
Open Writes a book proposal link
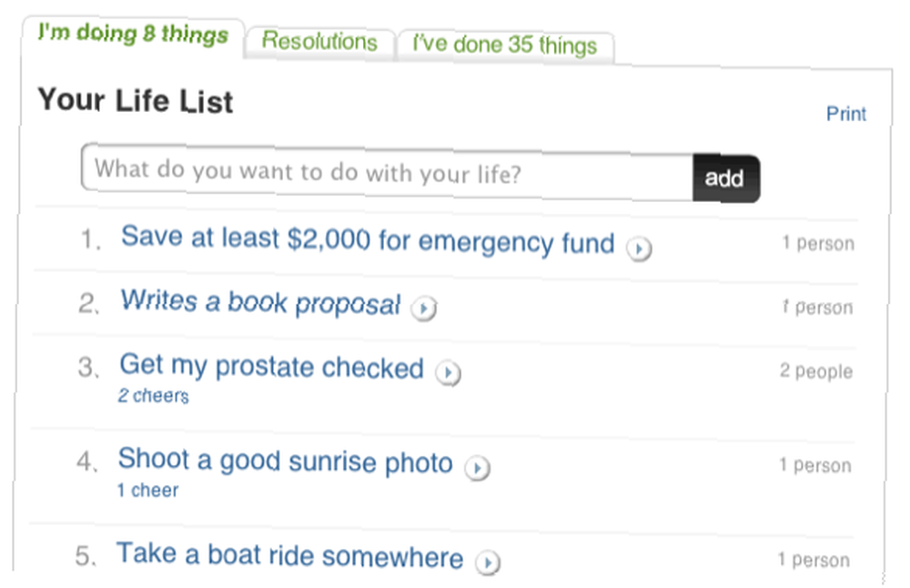point(260,302)
